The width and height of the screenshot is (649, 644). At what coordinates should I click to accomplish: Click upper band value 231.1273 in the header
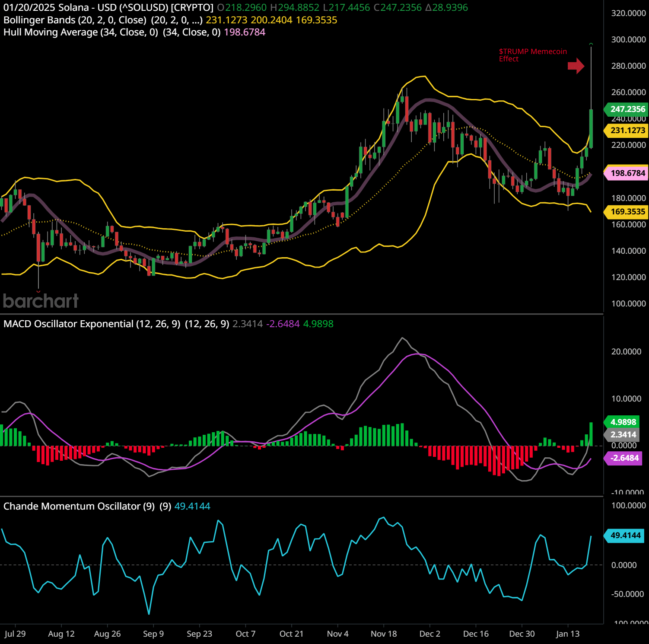[x=227, y=20]
